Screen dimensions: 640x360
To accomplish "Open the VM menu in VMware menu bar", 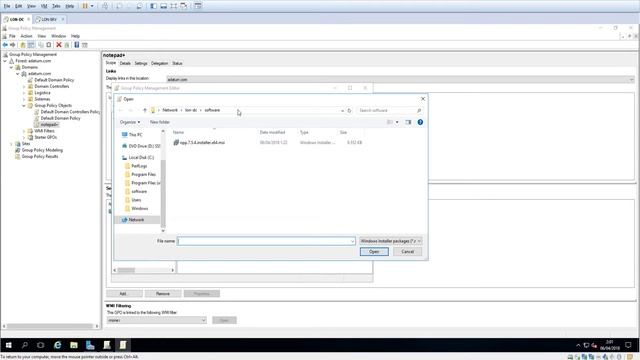I will tap(44, 6).
